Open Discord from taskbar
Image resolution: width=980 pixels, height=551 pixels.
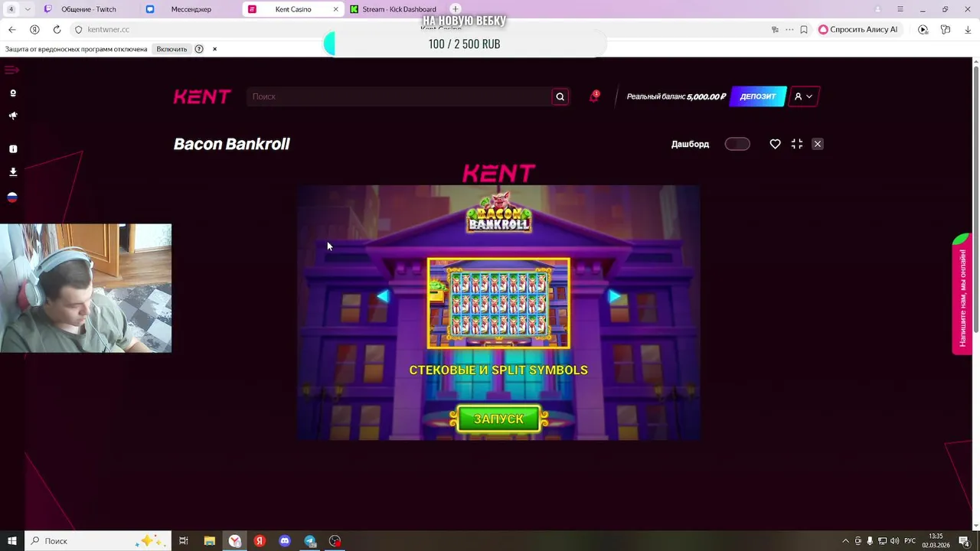pos(285,541)
